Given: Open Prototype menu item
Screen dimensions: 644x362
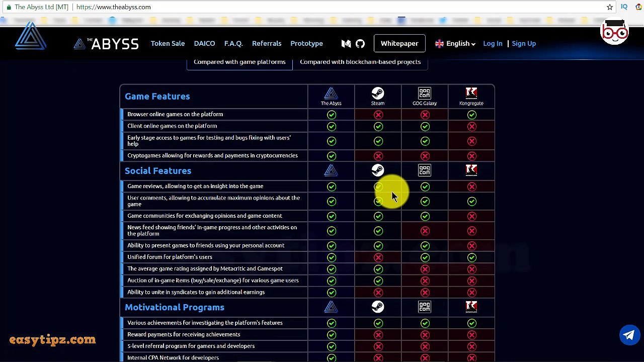Looking at the screenshot, I should pyautogui.click(x=306, y=44).
